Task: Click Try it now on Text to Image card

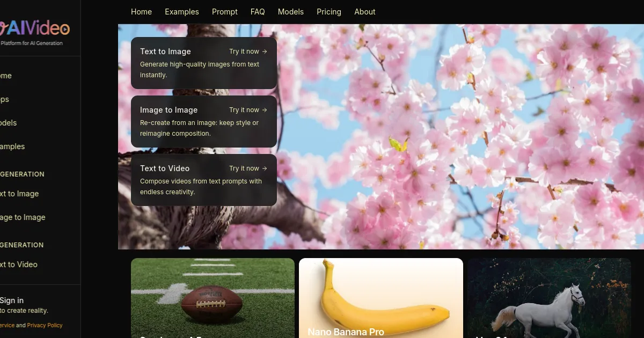Action: [247, 51]
